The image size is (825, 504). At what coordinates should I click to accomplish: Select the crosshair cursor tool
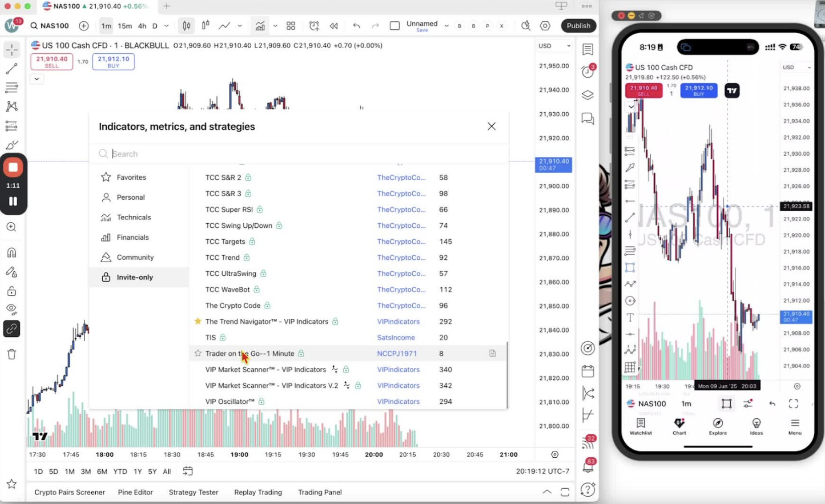pos(12,49)
